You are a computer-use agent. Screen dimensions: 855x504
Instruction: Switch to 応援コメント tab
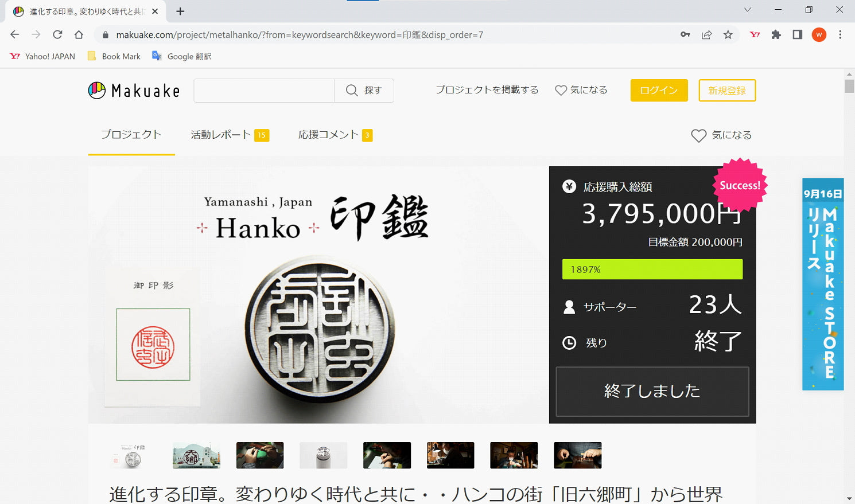[x=335, y=135]
